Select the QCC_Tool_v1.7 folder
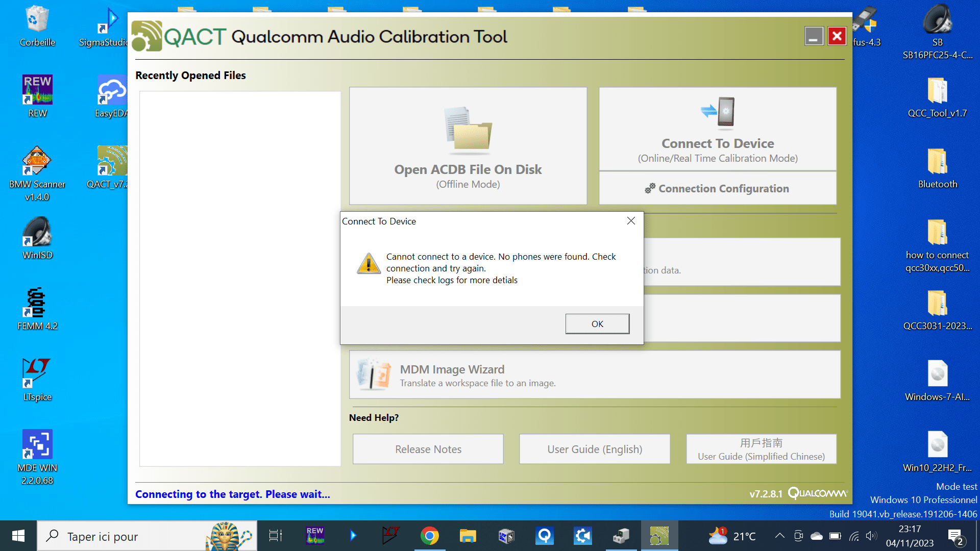Screen dimensions: 980x551 coord(938,97)
